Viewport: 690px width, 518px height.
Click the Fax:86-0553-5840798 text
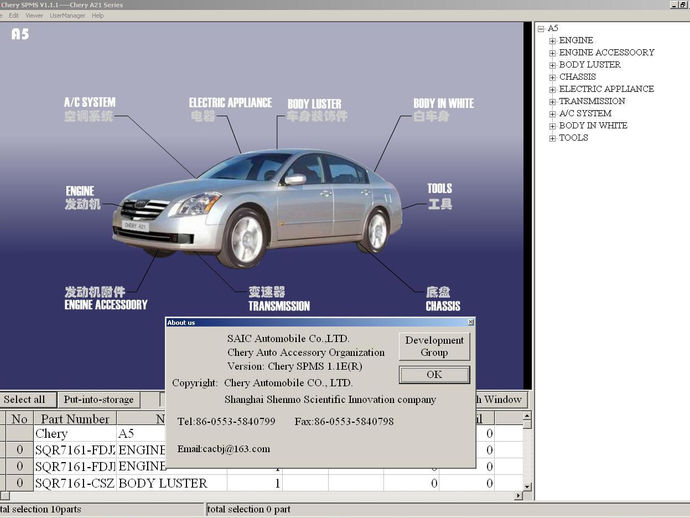344,421
